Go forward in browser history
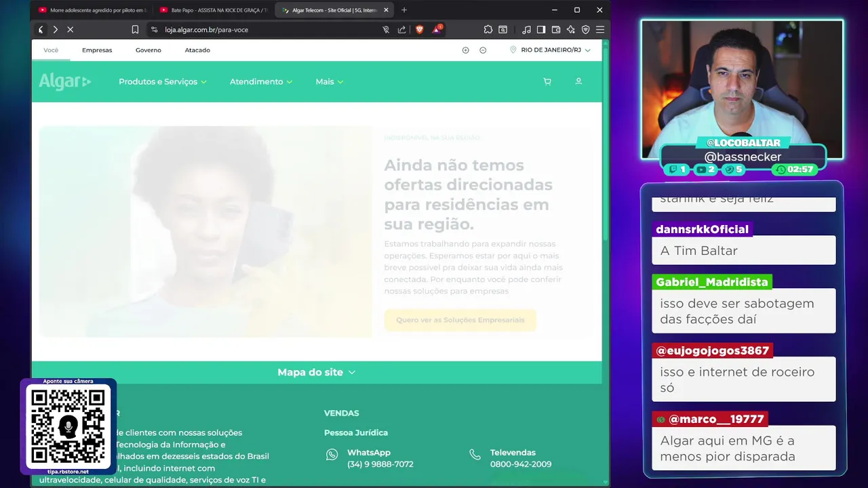Screen dimensions: 868x488 click(55, 30)
